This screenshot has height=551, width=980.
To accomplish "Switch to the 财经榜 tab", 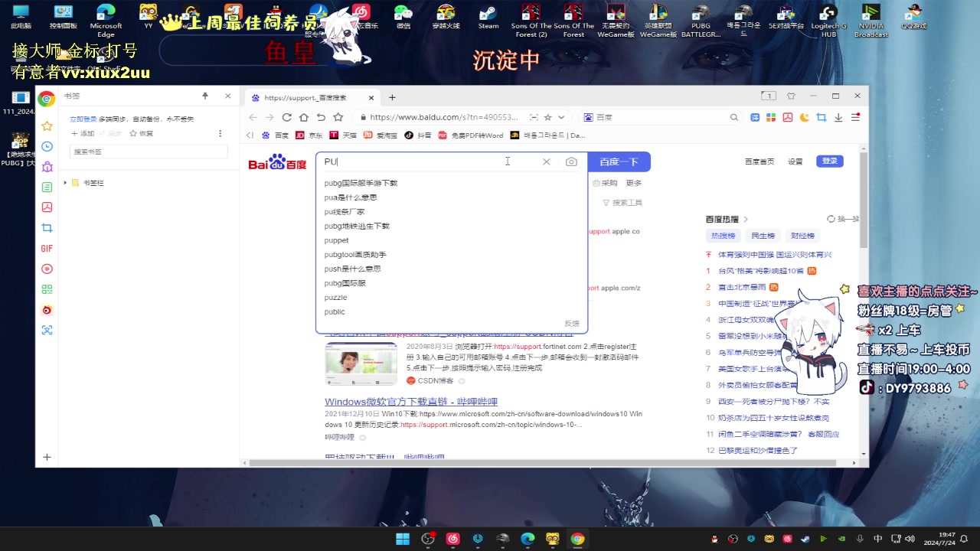I will (801, 235).
